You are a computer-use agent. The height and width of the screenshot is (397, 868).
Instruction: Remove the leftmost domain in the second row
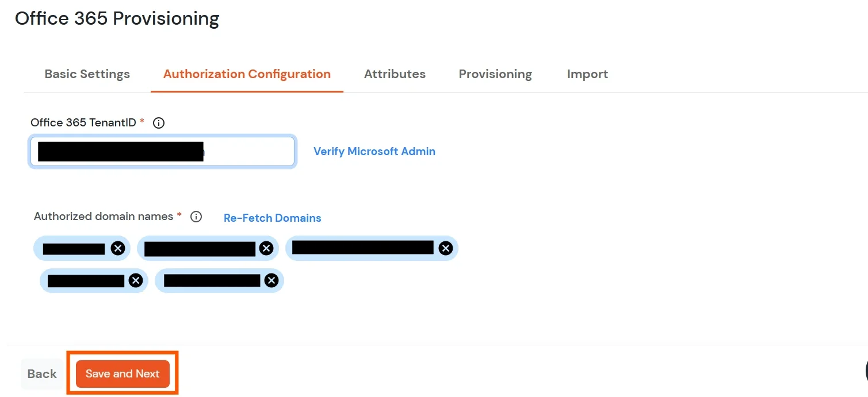tap(136, 280)
